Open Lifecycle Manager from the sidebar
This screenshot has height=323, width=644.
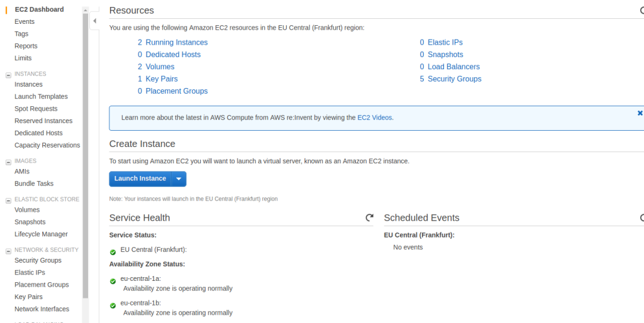tap(41, 234)
